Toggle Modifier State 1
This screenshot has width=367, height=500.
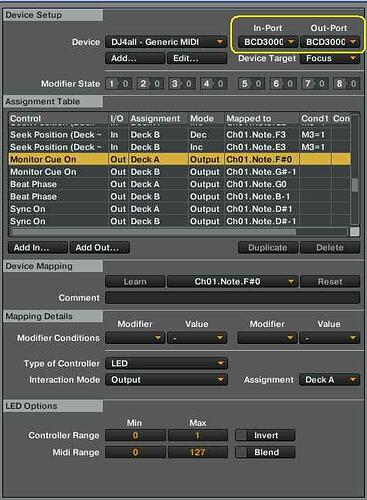pyautogui.click(x=118, y=84)
